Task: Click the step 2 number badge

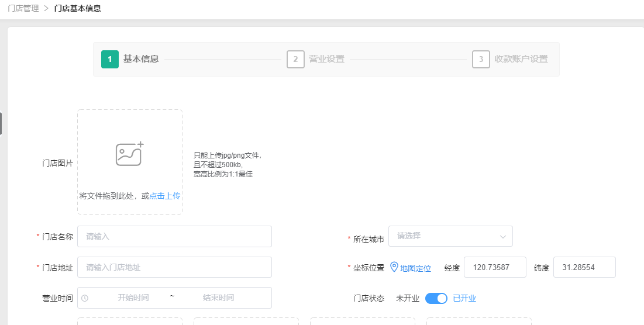Action: pyautogui.click(x=295, y=59)
